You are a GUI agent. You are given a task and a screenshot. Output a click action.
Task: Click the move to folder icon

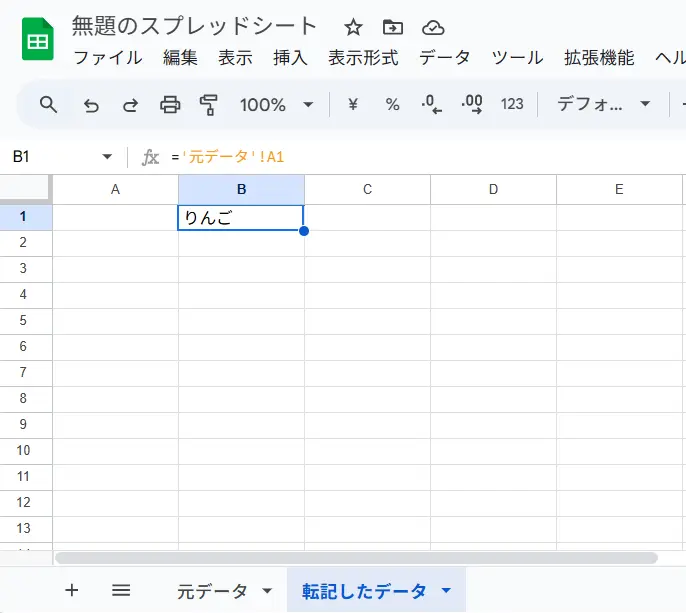click(x=393, y=27)
